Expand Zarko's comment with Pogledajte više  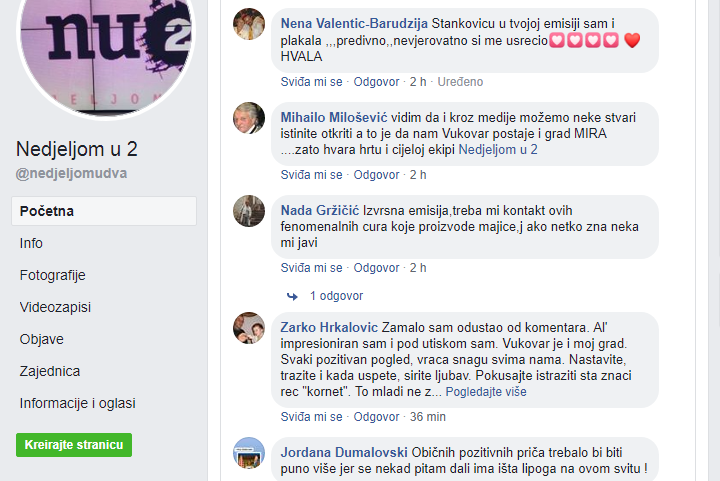tap(486, 392)
